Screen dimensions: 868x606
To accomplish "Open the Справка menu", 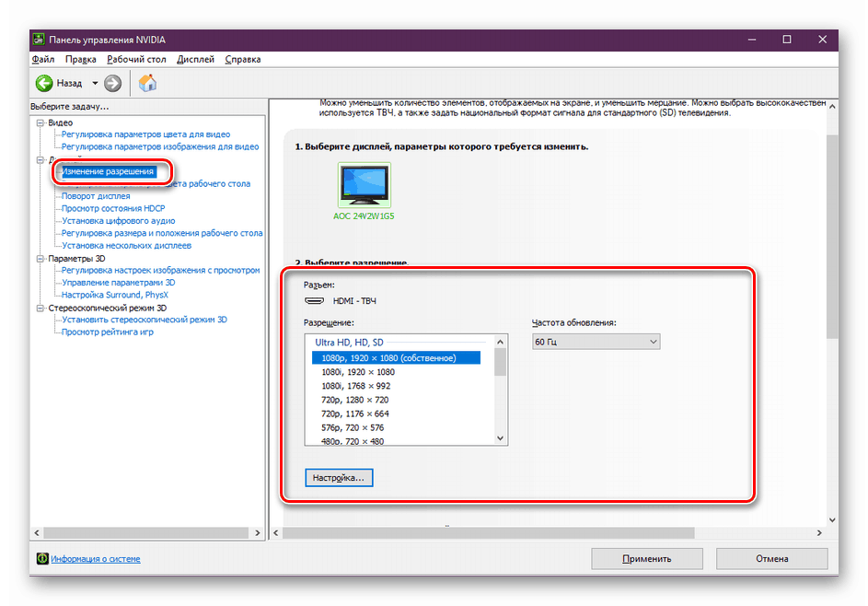I will [243, 59].
